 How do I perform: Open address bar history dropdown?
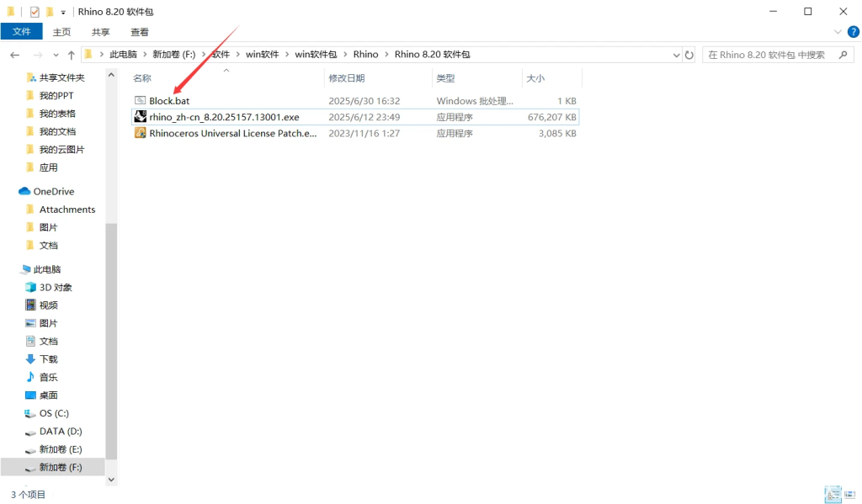676,55
